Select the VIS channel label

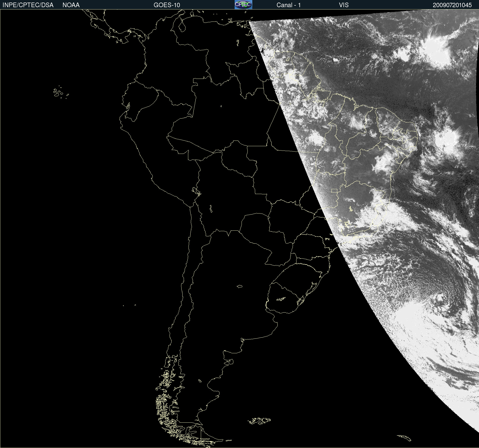(344, 5)
